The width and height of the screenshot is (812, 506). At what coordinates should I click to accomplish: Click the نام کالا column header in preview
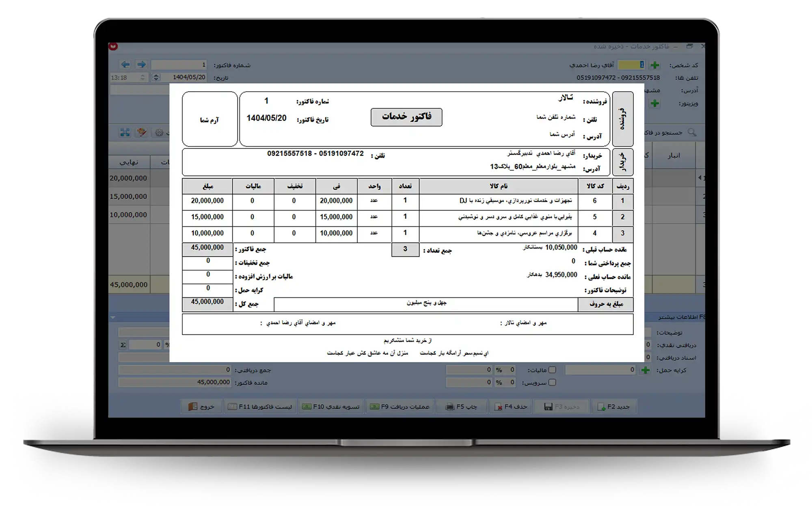pos(499,186)
